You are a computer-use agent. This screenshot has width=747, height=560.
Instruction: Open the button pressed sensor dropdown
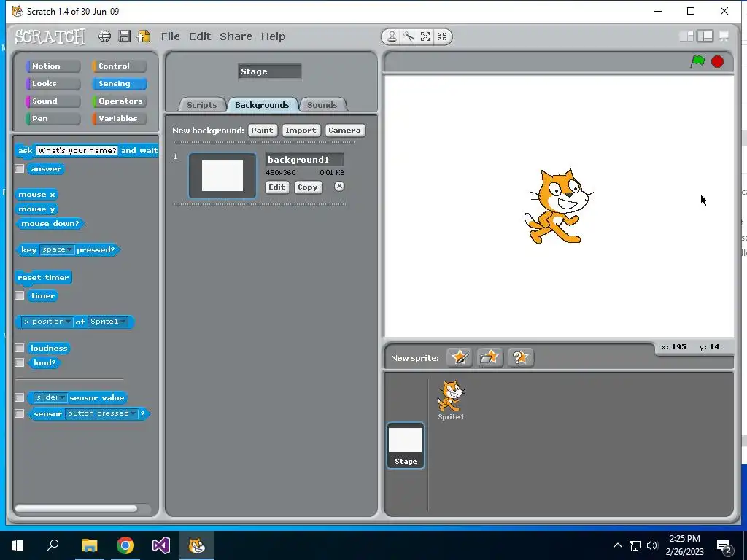click(101, 413)
